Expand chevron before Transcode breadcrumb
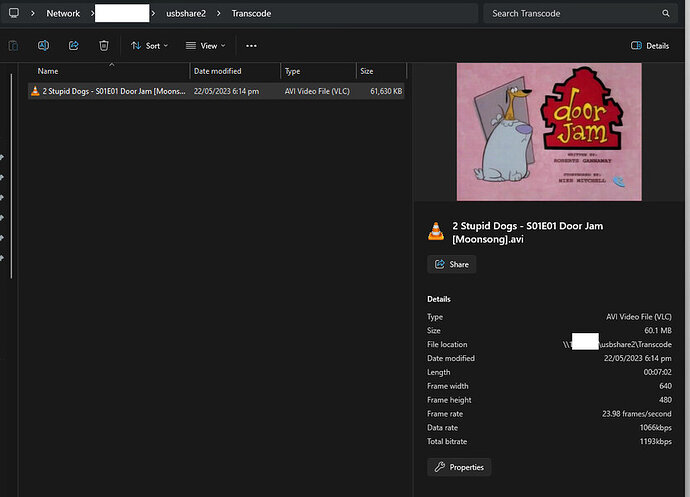The width and height of the screenshot is (690, 497). coord(219,14)
